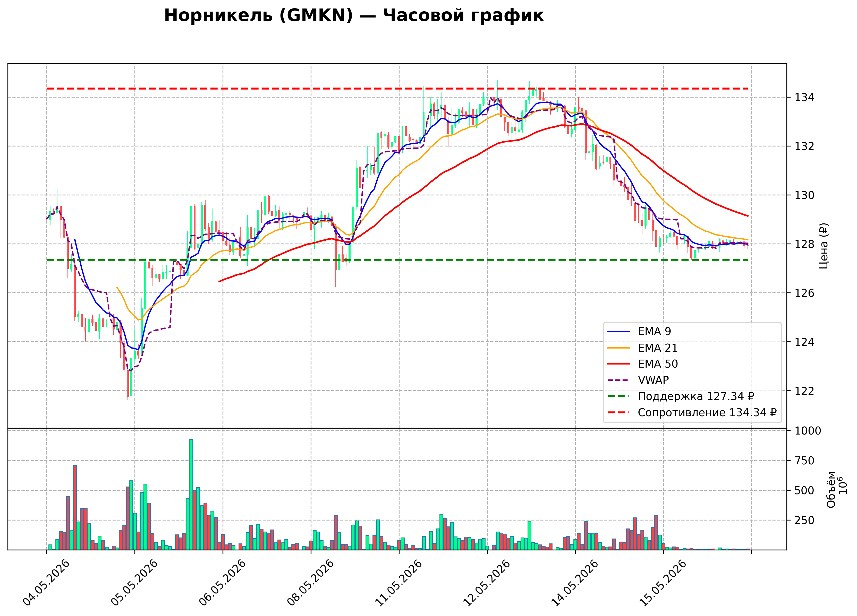Screen dimensions: 857x616
Task: Click the 11.05.2026 date label
Action: tap(398, 583)
